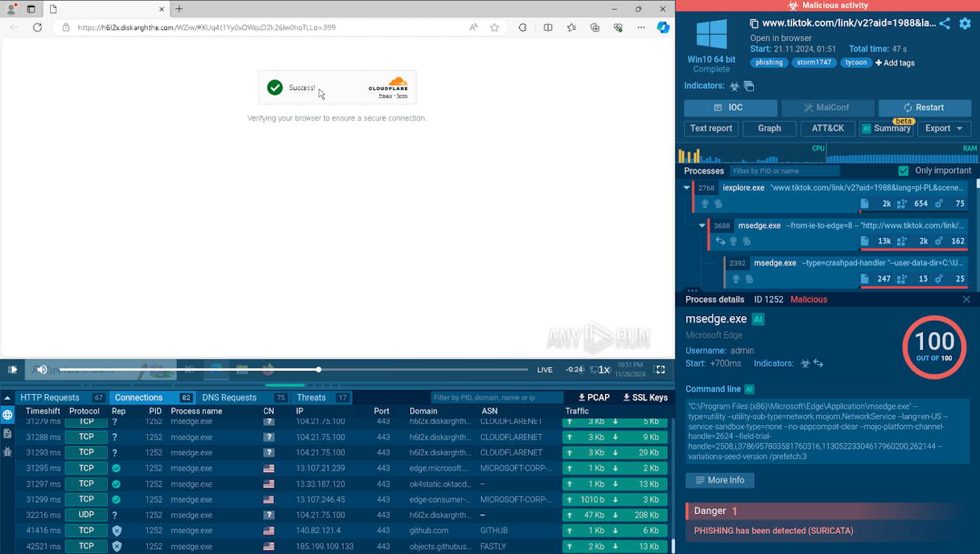Play the recorded session video

click(x=12, y=370)
